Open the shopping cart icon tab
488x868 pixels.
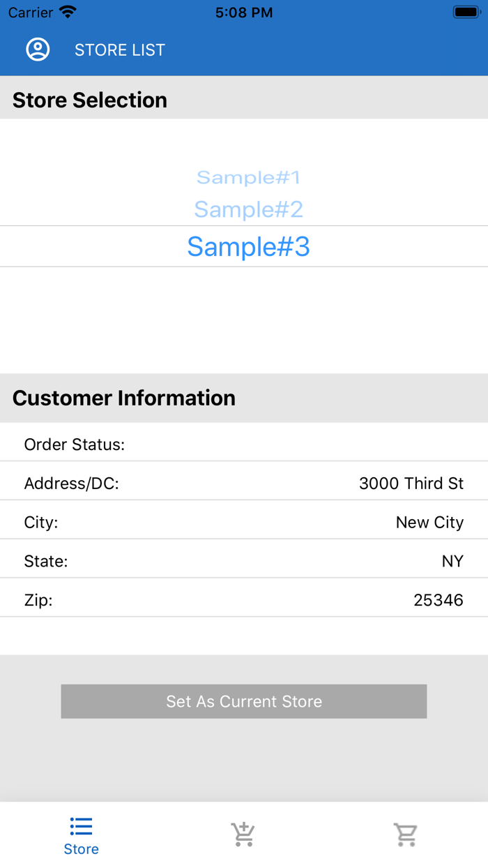coord(405,835)
